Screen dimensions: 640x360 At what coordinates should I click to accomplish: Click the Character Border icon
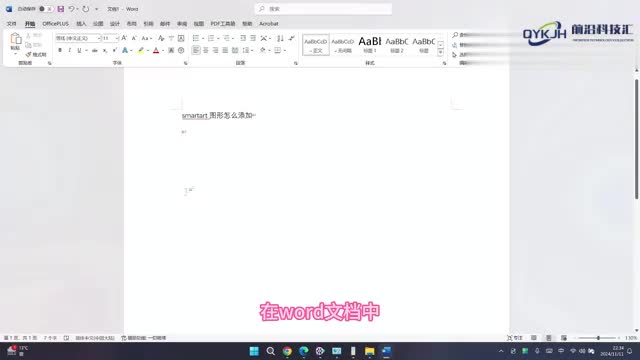181,38
